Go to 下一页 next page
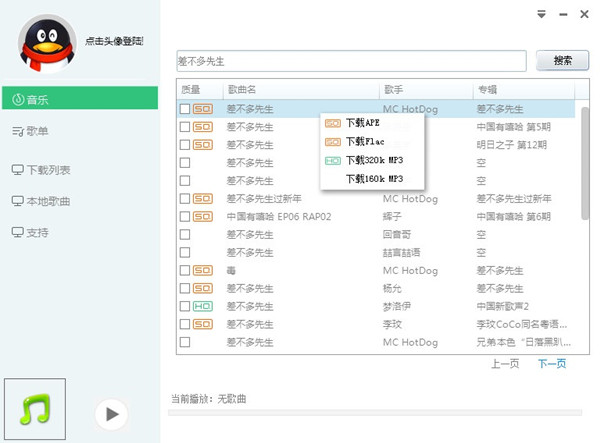The width and height of the screenshot is (600, 443). [x=552, y=364]
